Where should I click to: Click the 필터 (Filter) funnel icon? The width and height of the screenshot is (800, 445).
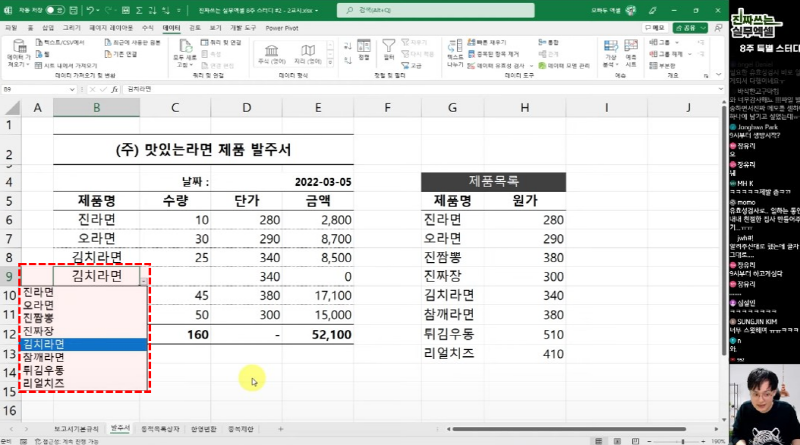pos(389,50)
